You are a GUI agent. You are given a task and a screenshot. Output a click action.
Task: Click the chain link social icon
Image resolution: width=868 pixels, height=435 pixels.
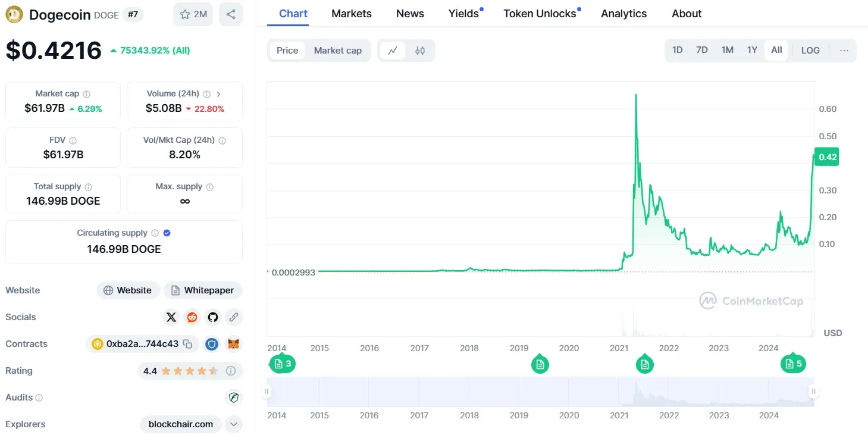pos(234,317)
